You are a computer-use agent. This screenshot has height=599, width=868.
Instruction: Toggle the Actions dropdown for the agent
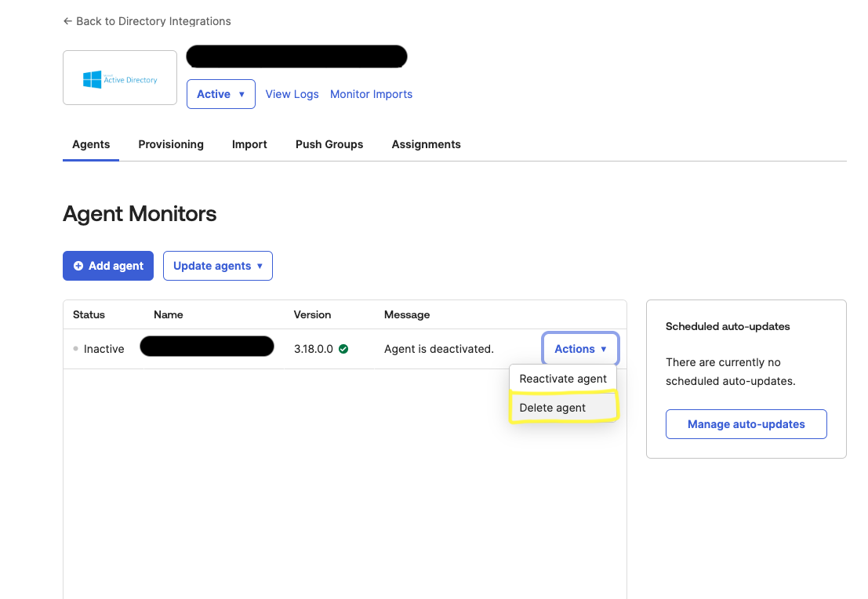point(579,349)
